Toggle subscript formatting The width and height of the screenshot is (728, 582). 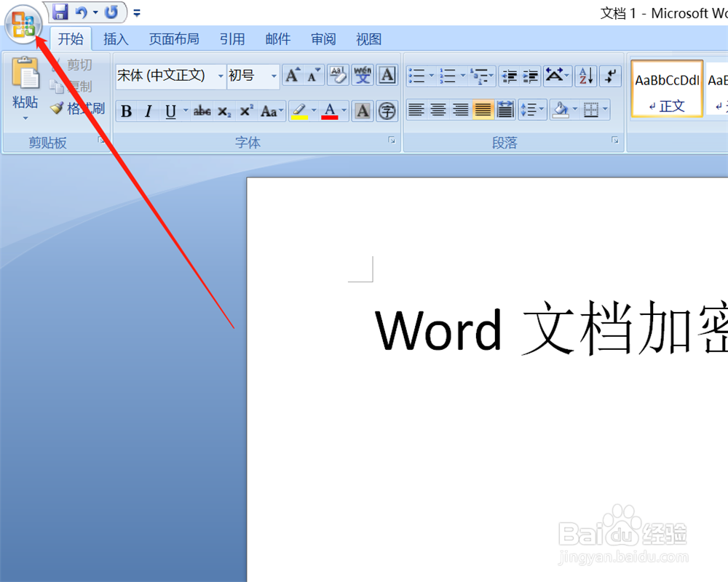click(224, 111)
